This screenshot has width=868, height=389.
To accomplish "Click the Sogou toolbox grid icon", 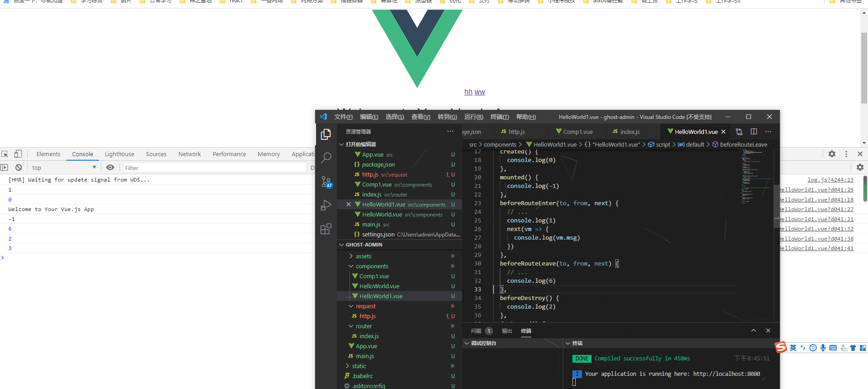I will point(863,348).
